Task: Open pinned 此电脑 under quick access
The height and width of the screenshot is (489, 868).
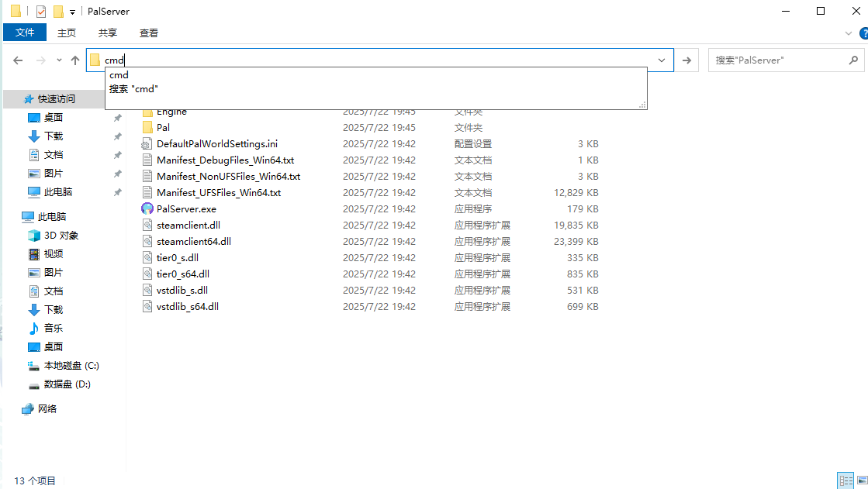Action: tap(58, 192)
